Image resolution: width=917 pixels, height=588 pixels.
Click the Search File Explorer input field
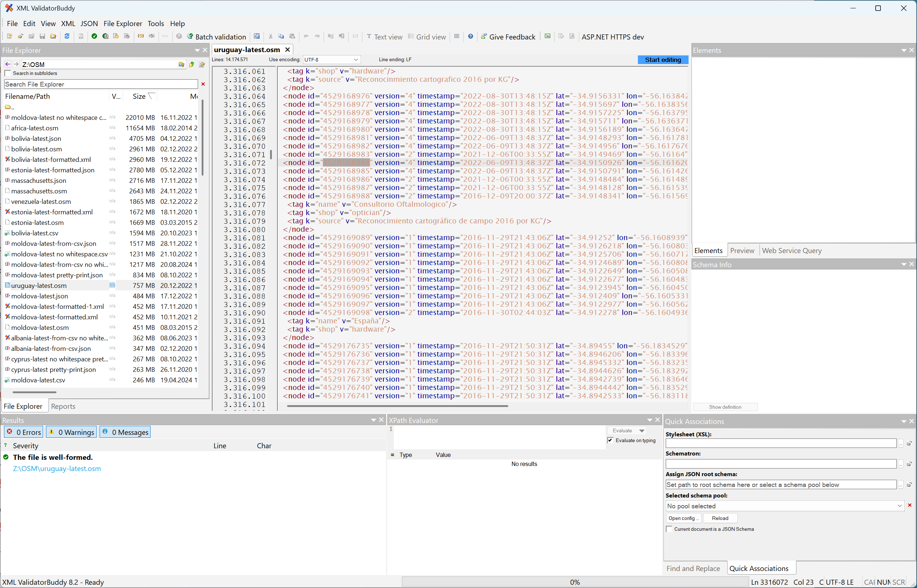(101, 84)
